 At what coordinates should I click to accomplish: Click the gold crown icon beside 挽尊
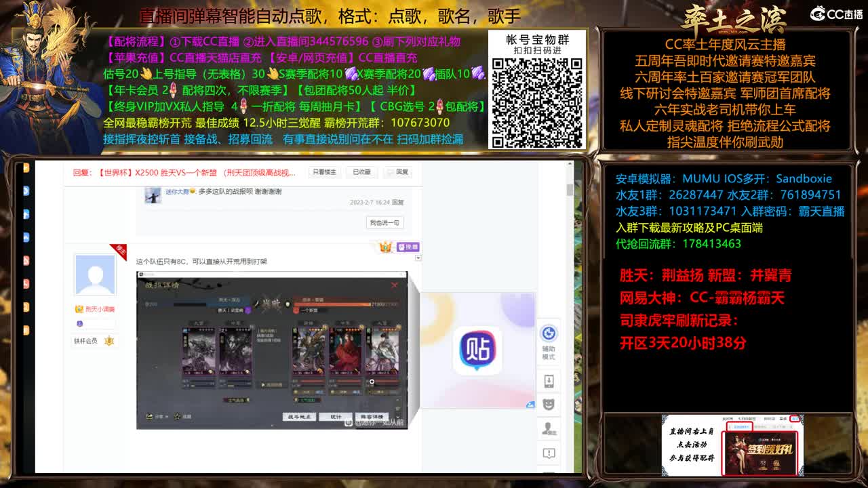click(385, 247)
